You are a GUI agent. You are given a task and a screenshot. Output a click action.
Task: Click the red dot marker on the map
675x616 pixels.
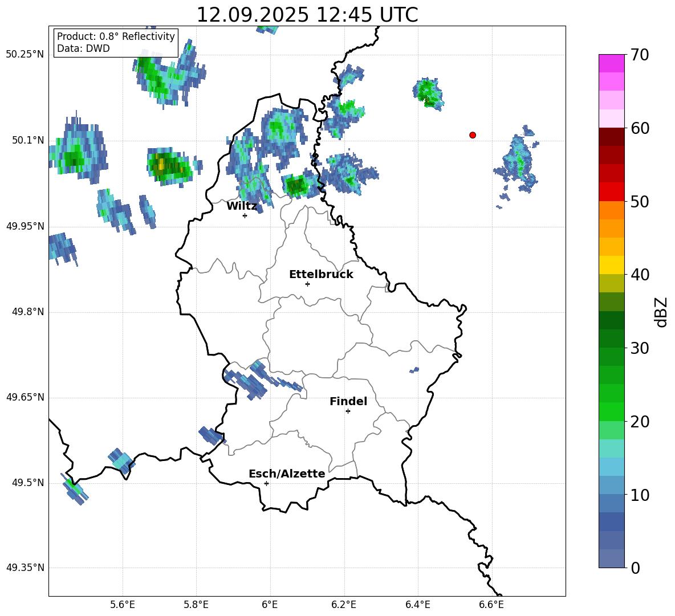pyautogui.click(x=473, y=135)
